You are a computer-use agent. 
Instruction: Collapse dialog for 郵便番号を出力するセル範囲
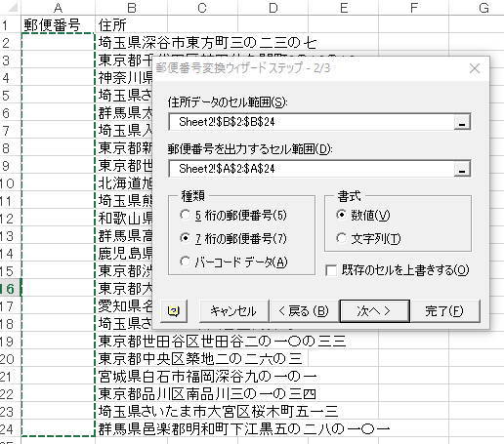point(462,169)
